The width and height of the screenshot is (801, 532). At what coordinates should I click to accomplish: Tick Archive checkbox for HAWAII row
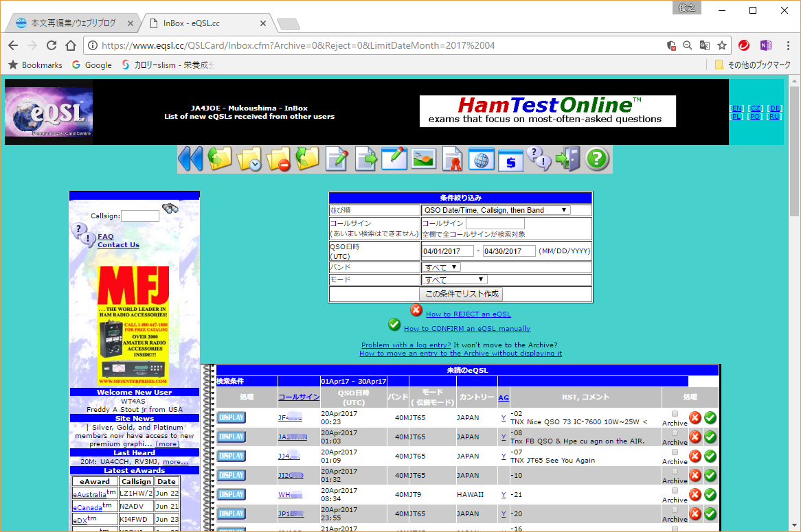pos(675,491)
